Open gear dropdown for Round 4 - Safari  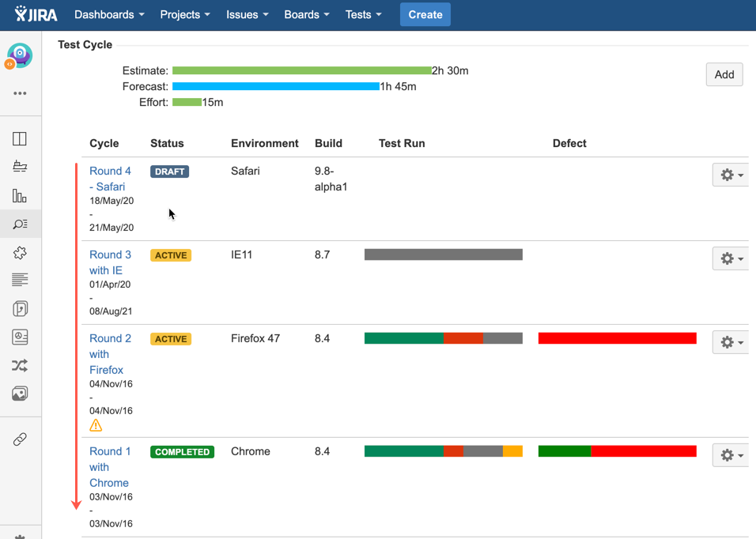pyautogui.click(x=730, y=175)
